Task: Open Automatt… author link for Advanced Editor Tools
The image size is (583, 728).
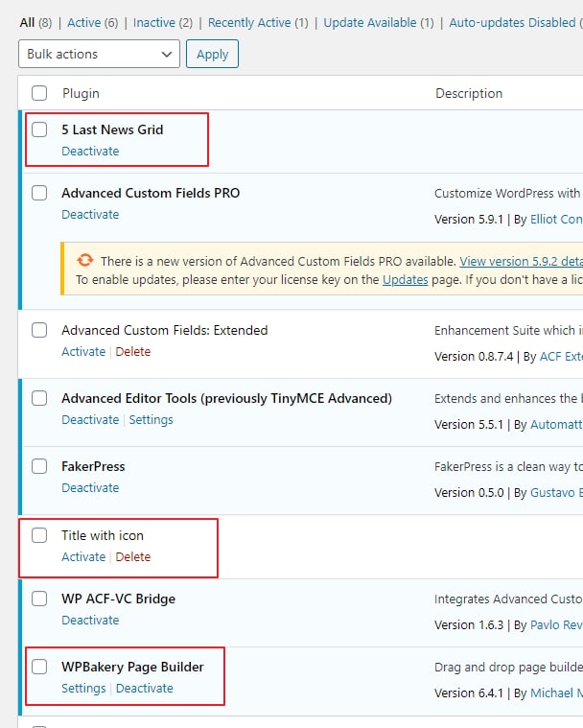Action: (x=556, y=424)
